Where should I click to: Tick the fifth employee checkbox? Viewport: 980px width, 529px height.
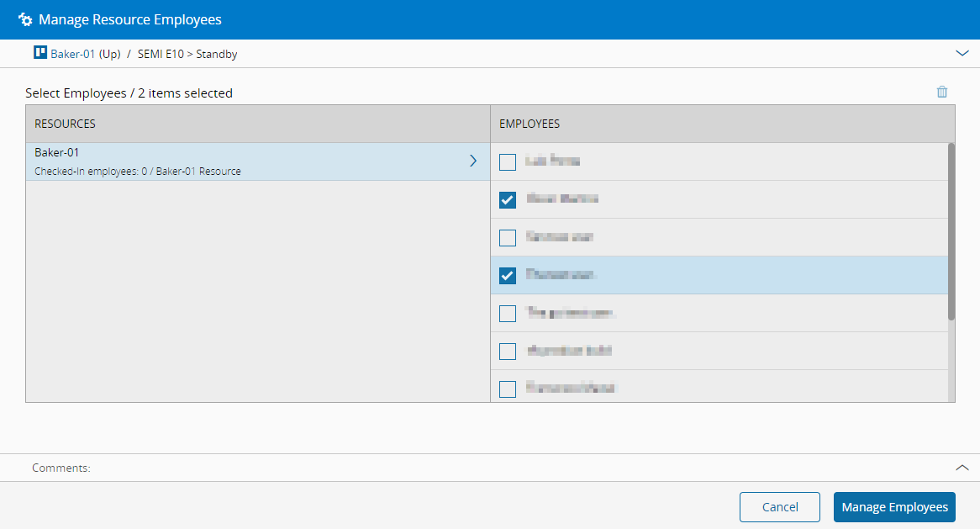pyautogui.click(x=508, y=314)
